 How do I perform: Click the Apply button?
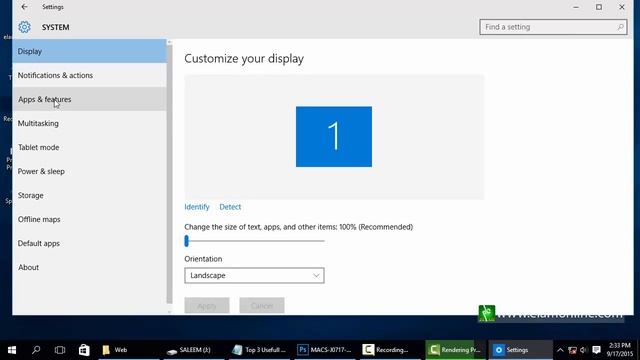(207, 306)
